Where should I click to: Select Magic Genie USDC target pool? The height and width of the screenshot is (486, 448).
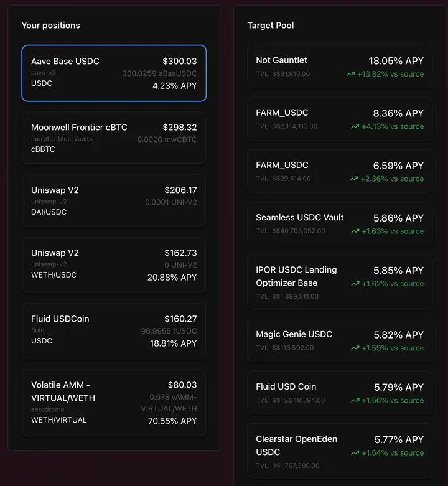[340, 340]
